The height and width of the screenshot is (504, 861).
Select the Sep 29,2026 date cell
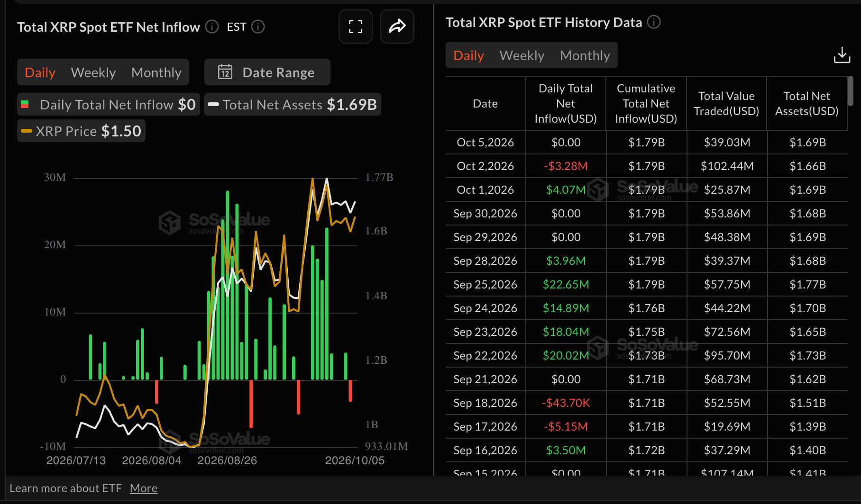tap(485, 237)
